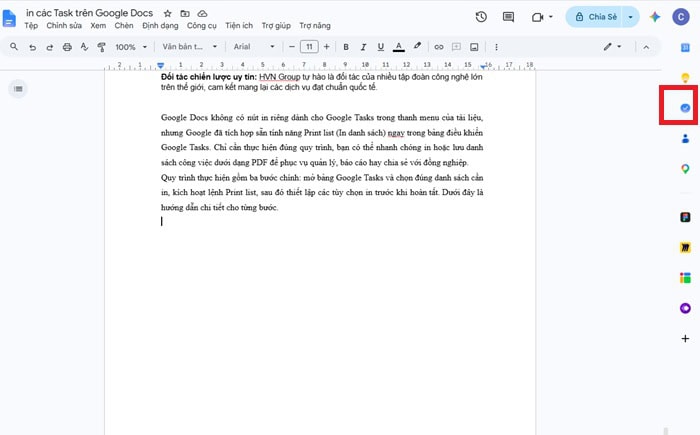
Task: Open the Arial font dropdown
Action: (x=254, y=46)
